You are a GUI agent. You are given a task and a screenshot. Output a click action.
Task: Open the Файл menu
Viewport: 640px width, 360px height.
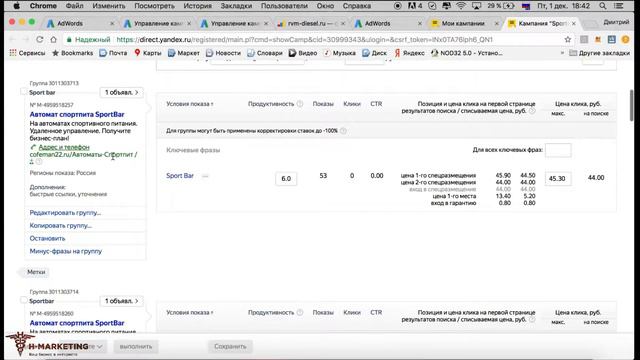tap(74, 6)
